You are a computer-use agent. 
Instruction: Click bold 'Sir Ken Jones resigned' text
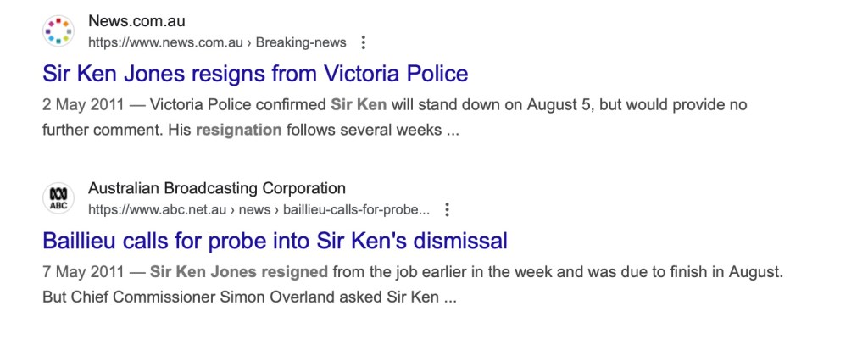(x=239, y=274)
